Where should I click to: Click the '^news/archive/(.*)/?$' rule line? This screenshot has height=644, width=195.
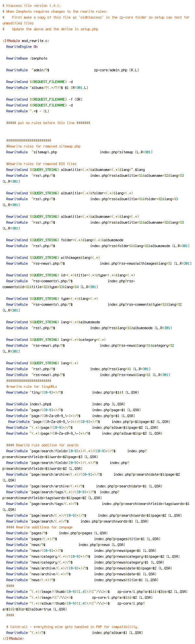[81, 574]
